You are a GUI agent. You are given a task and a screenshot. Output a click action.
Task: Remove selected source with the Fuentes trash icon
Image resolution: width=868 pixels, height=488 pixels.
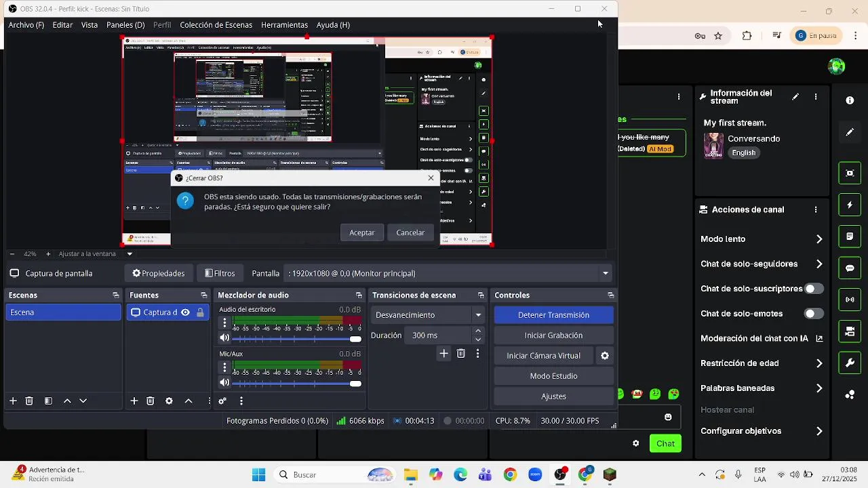[151, 401]
